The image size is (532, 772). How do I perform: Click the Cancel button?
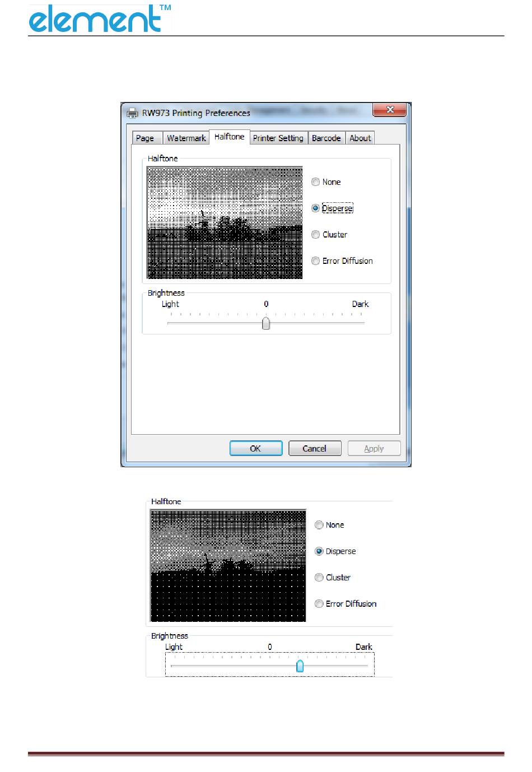point(315,448)
